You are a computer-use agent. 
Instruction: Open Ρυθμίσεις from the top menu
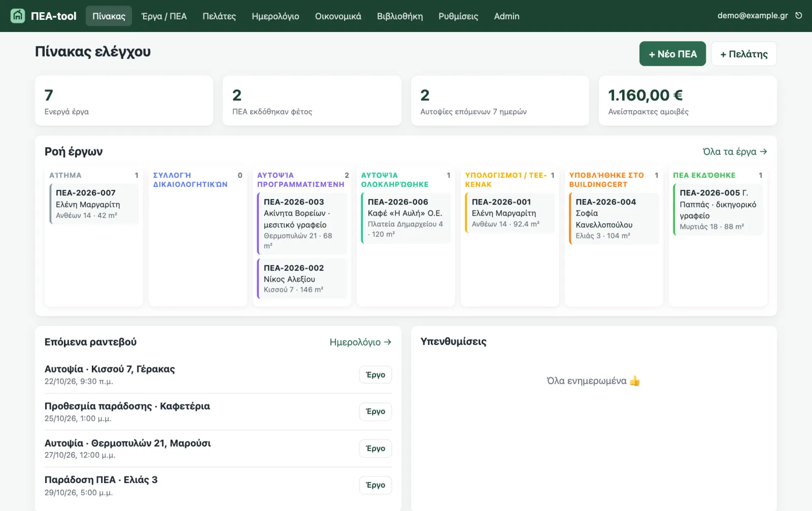(458, 16)
